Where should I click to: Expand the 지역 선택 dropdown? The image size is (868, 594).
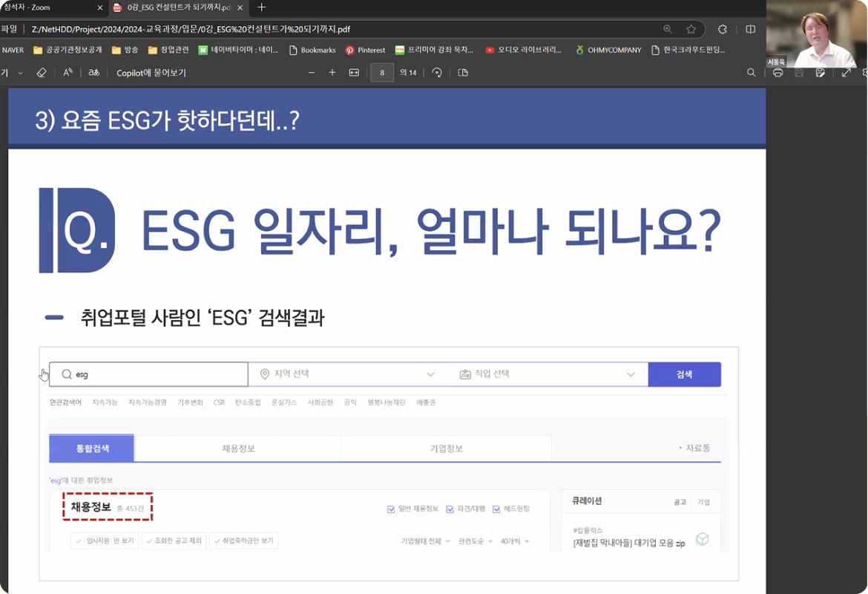348,374
